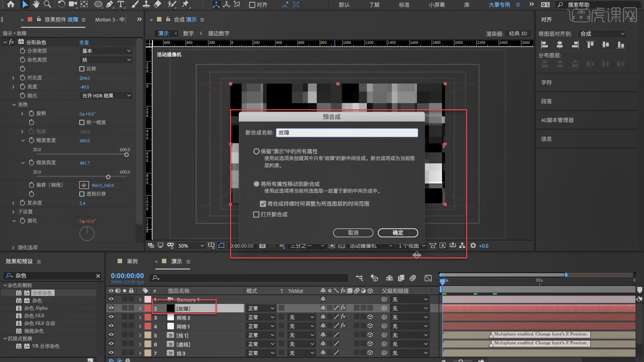Open 数字 composition breadcrumb tab
Viewport: 644px width, 362px height.
[189, 34]
